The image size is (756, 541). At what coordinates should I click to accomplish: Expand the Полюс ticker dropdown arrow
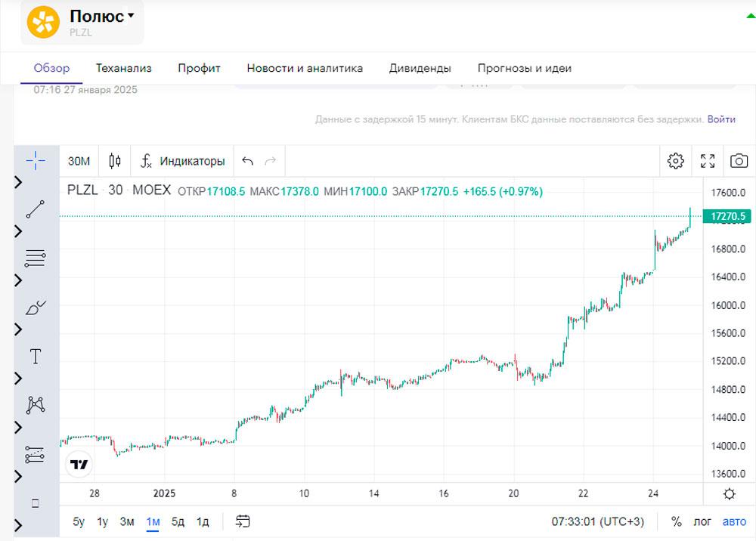click(131, 16)
